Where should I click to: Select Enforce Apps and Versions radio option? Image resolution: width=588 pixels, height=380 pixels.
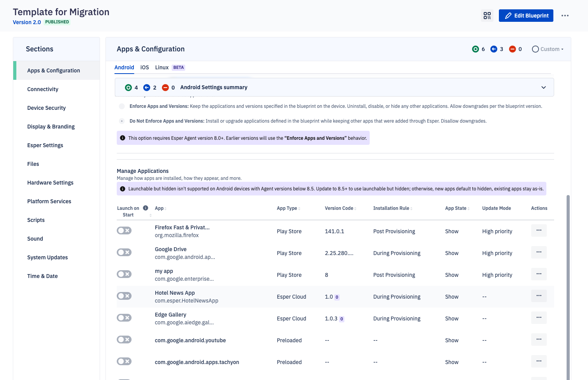pos(122,106)
